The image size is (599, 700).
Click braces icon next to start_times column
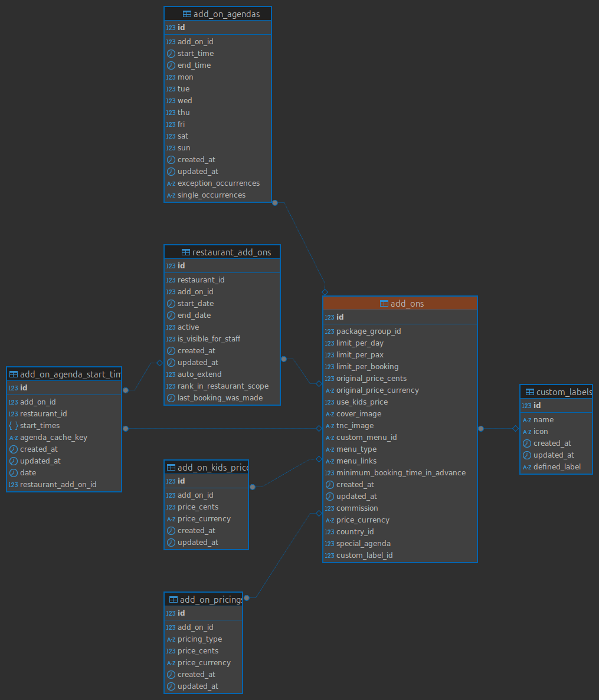pyautogui.click(x=13, y=426)
